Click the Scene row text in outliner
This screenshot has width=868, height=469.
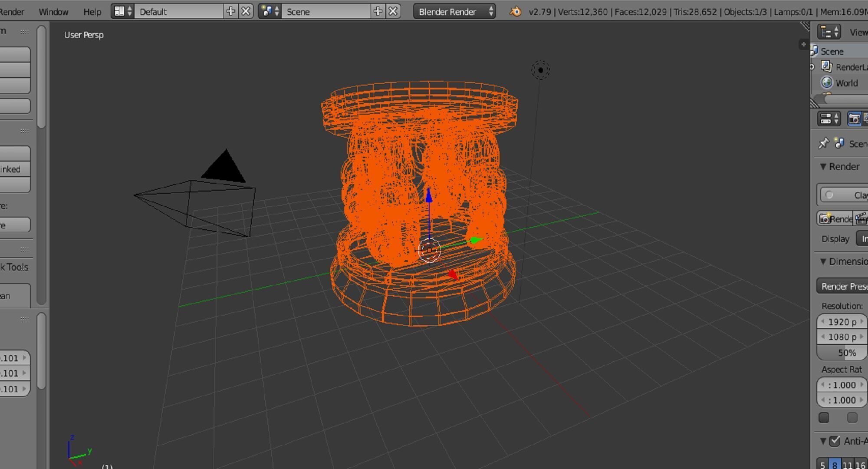pos(832,51)
